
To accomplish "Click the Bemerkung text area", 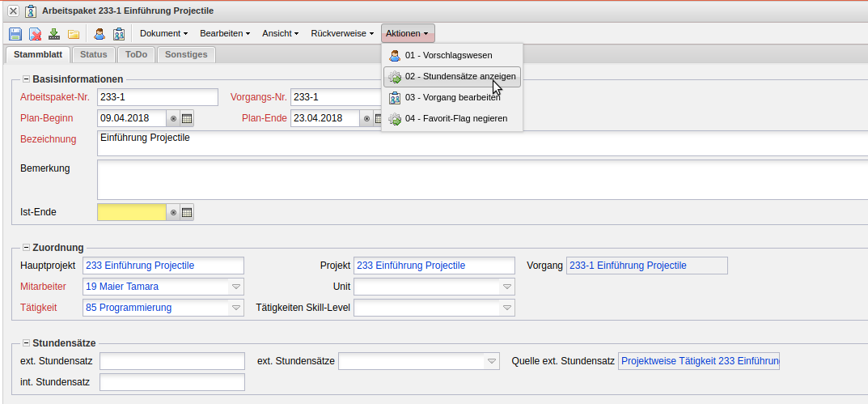I will tap(481, 180).
